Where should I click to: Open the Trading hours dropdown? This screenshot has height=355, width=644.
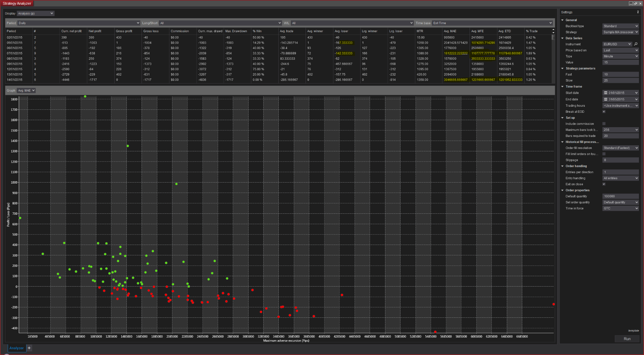(621, 106)
